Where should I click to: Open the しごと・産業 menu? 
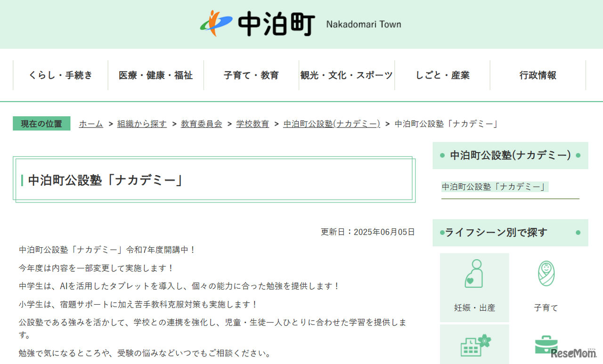442,75
